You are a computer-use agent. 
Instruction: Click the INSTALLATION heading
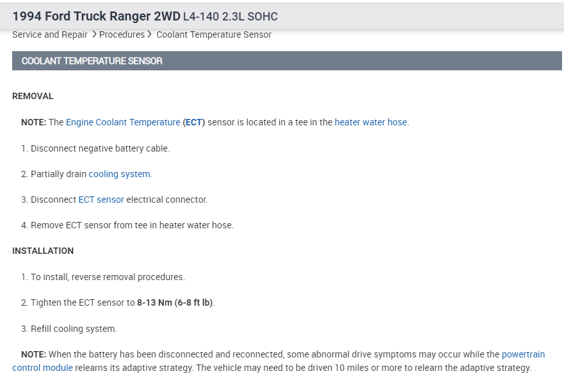coord(43,251)
